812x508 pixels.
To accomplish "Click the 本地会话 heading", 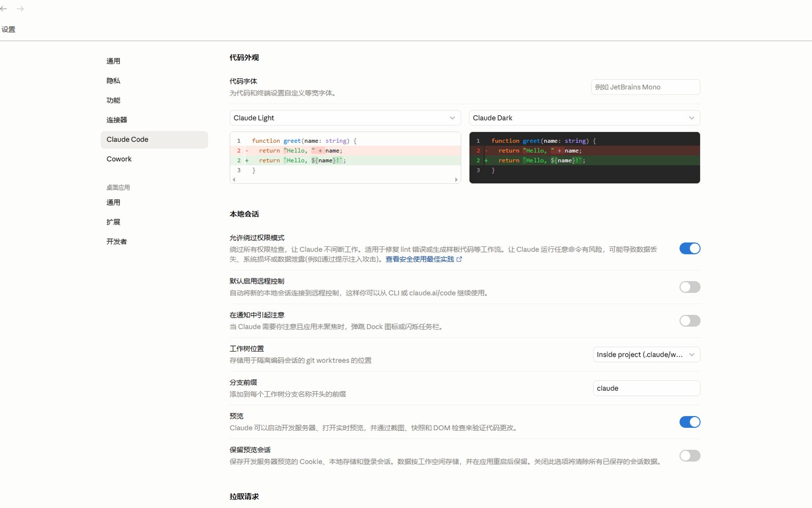I will 244,214.
